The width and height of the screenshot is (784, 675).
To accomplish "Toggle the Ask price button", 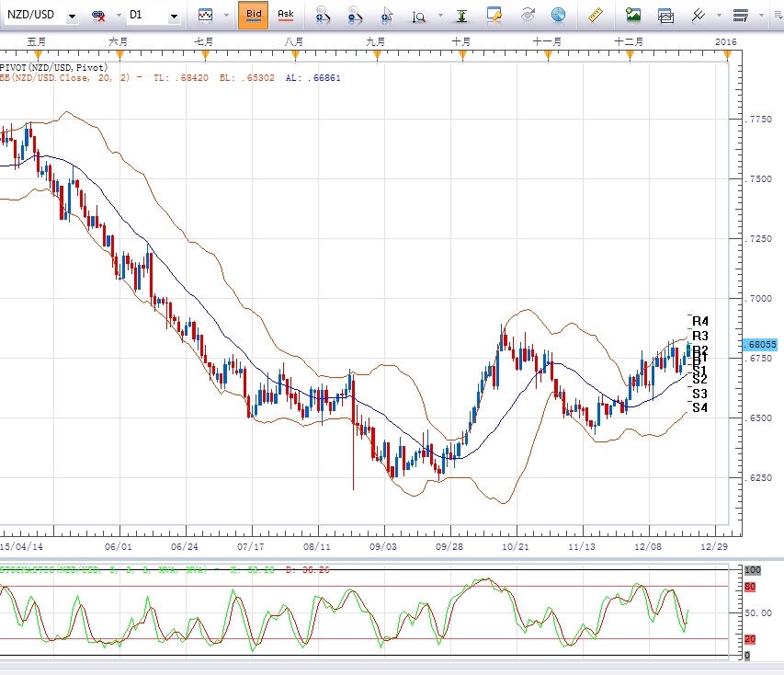I will pos(286,15).
